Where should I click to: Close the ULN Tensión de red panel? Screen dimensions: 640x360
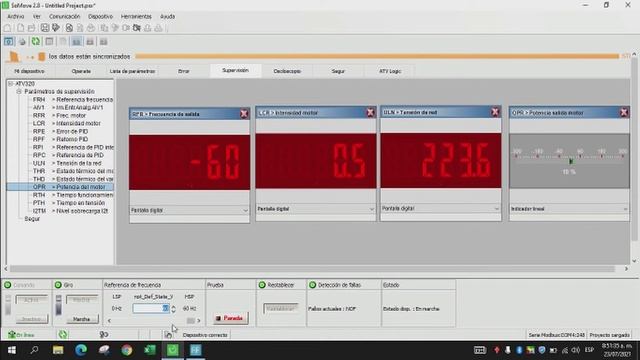(495, 112)
